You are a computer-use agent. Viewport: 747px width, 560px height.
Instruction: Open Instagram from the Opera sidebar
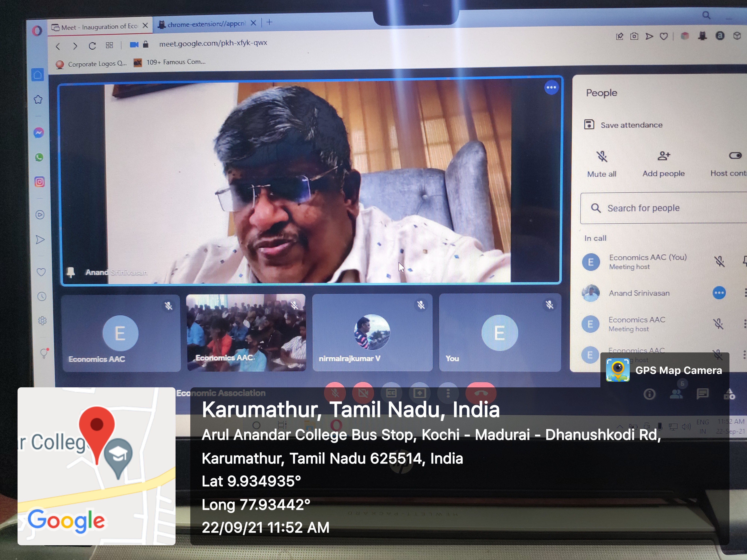coord(40,182)
